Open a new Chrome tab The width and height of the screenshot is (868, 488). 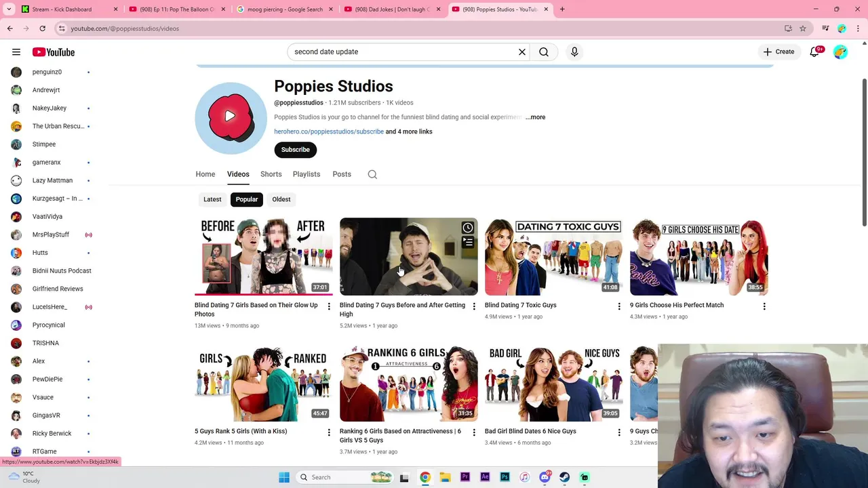point(562,9)
